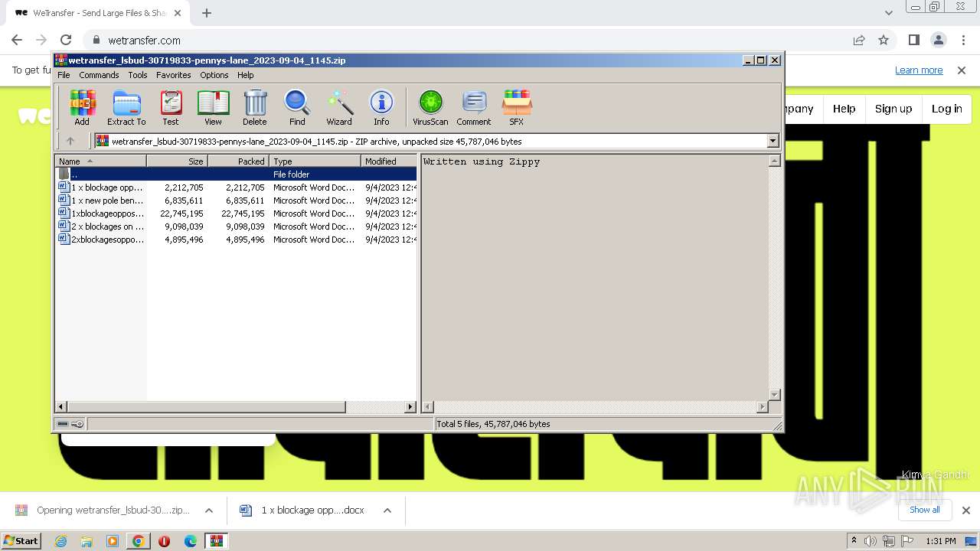Image resolution: width=980 pixels, height=551 pixels.
Task: Click the Test archive icon
Action: pyautogui.click(x=171, y=107)
